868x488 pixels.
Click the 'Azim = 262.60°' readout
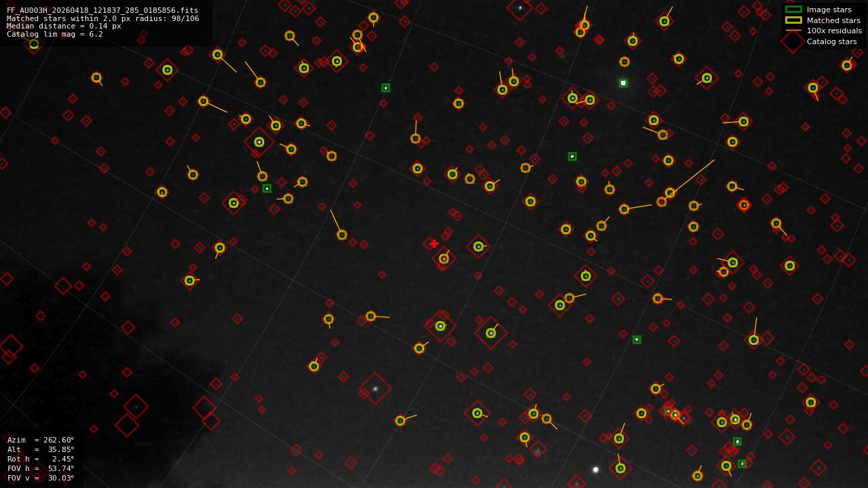coord(41,440)
